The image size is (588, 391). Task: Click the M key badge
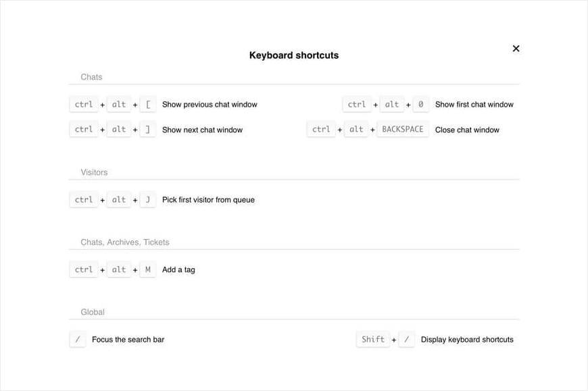pos(148,269)
